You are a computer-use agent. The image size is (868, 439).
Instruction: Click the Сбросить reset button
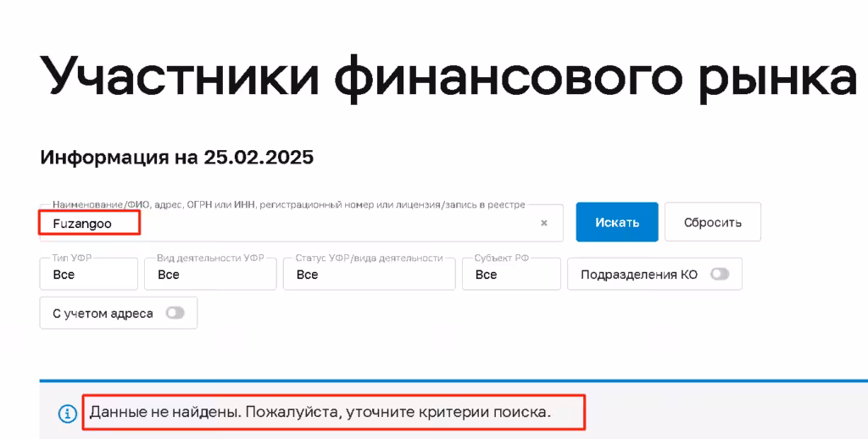[712, 222]
